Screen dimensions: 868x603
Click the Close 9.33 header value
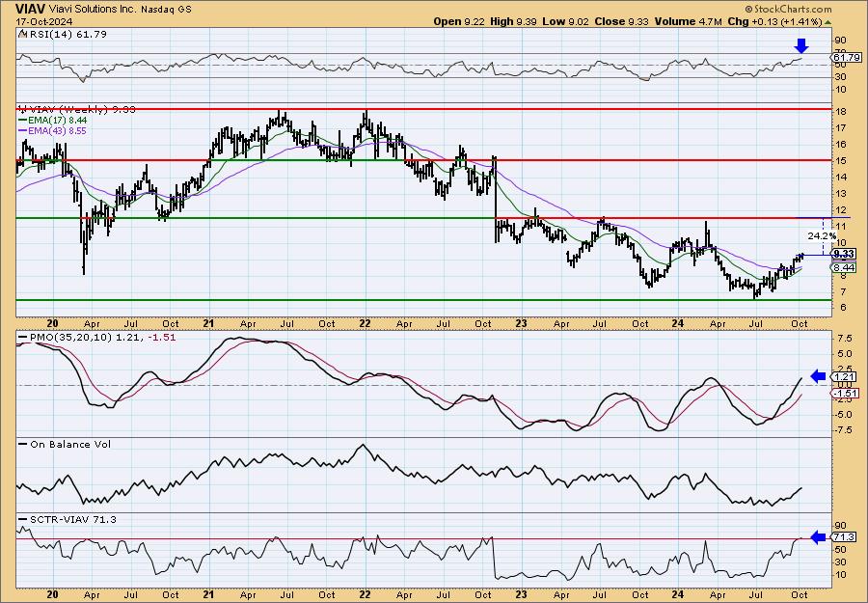pyautogui.click(x=621, y=21)
